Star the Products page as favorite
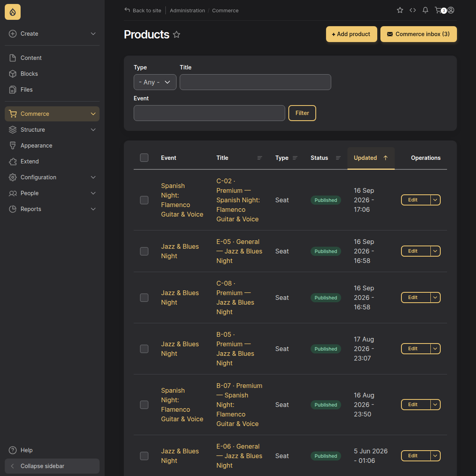 click(x=177, y=35)
